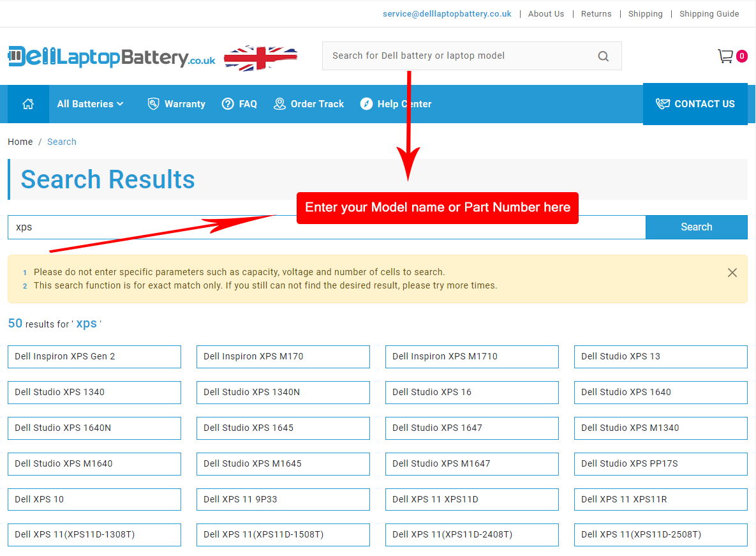Select Dell Inspiron XPS M170 result
Viewport: 756px width, 556px height.
click(x=283, y=357)
